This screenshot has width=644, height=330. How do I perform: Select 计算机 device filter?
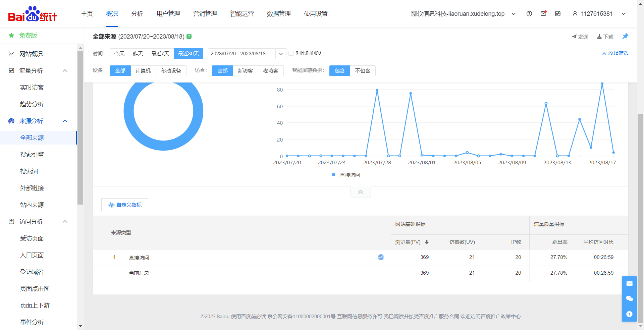pos(143,70)
